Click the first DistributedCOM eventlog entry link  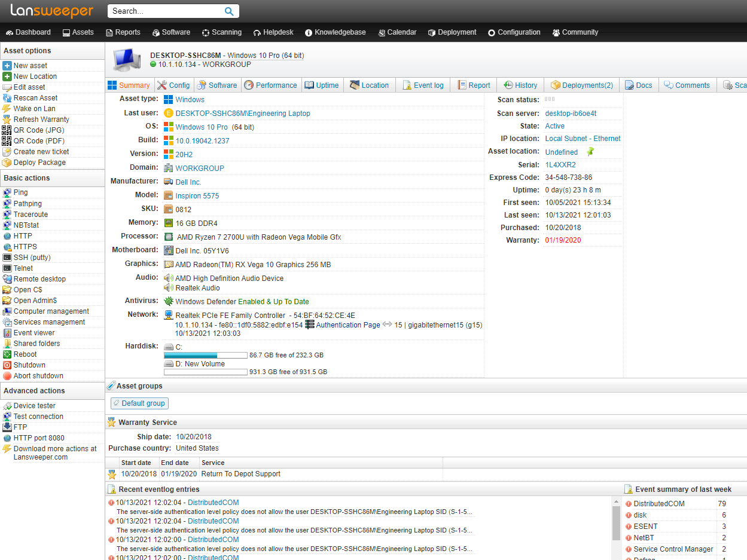(x=214, y=503)
